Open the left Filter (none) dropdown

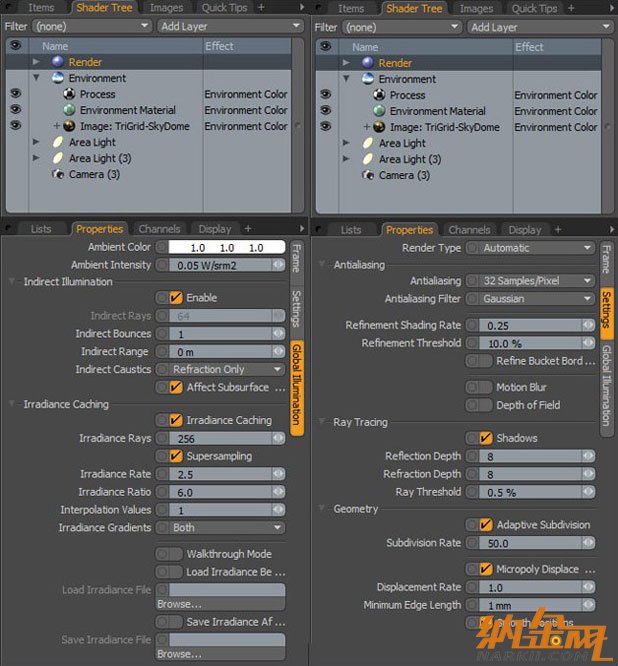pos(92,26)
